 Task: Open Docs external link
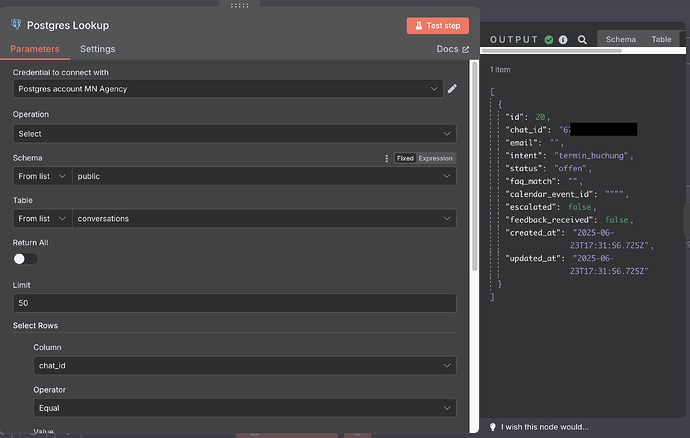pyautogui.click(x=452, y=49)
